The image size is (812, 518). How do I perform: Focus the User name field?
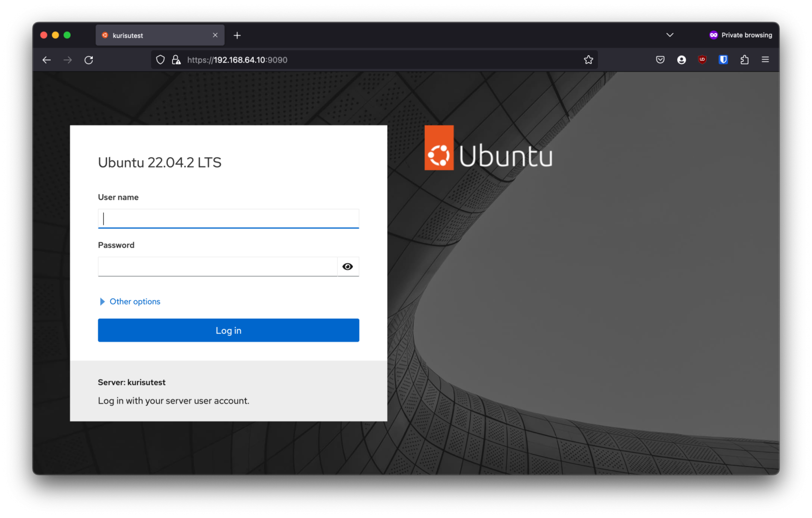point(228,219)
